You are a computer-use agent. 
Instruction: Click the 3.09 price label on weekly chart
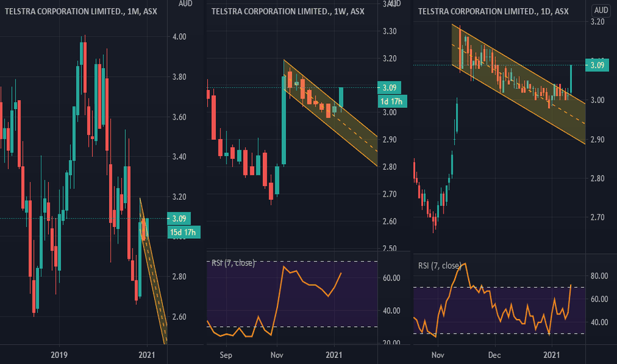[389, 87]
